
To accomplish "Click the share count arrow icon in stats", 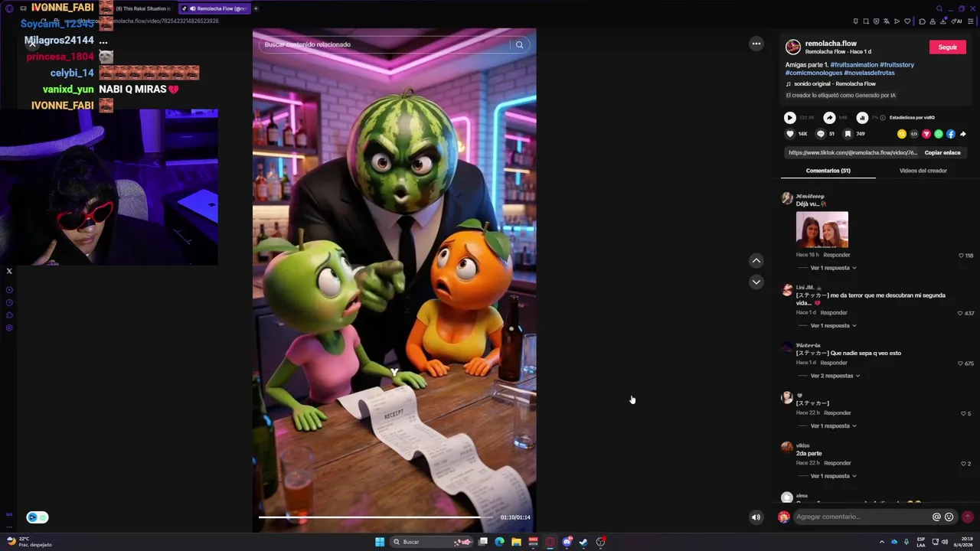I will (x=829, y=118).
